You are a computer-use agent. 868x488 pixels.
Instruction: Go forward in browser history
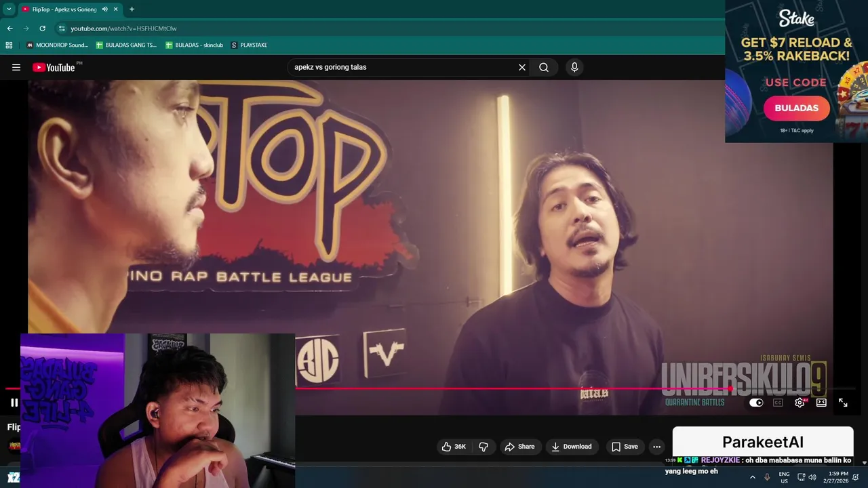pos(26,28)
